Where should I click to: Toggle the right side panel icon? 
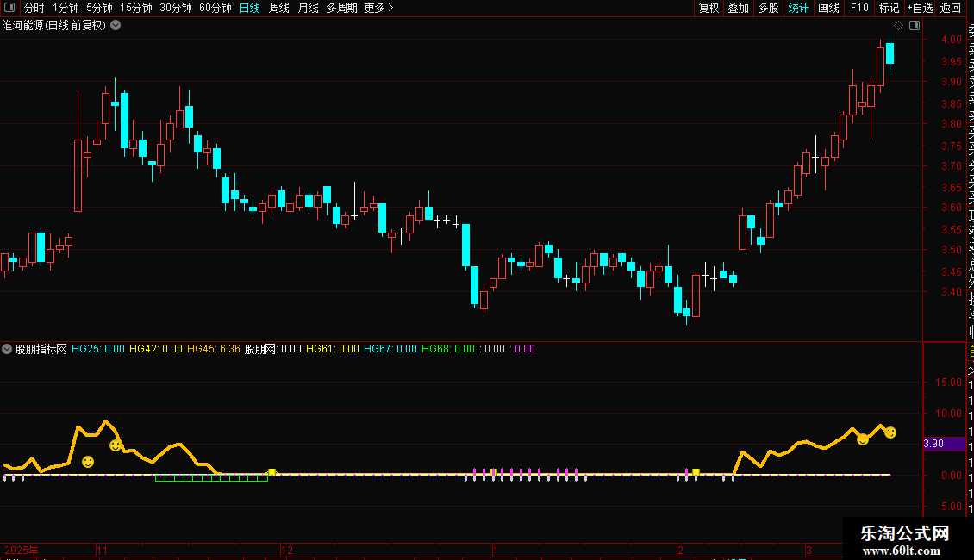click(x=915, y=26)
